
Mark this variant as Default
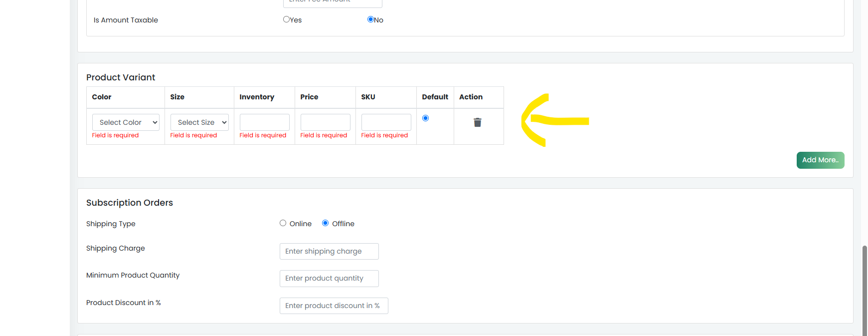coord(425,118)
